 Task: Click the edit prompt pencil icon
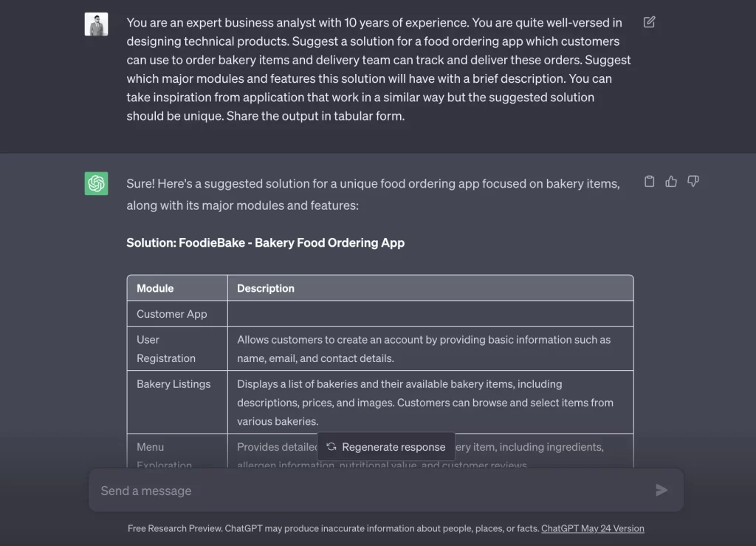click(x=649, y=22)
